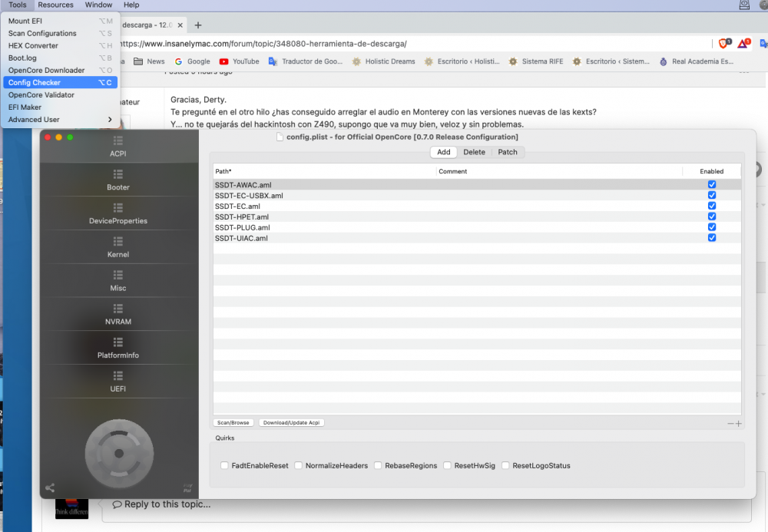This screenshot has height=532, width=768.
Task: Click the circular dial logo in sidebar
Action: tap(119, 454)
